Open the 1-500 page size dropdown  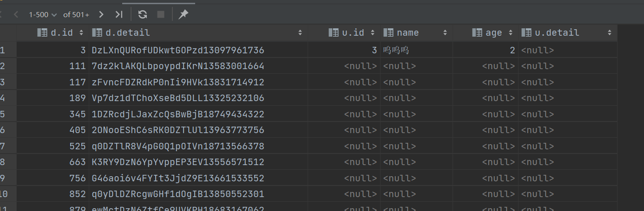(x=43, y=14)
